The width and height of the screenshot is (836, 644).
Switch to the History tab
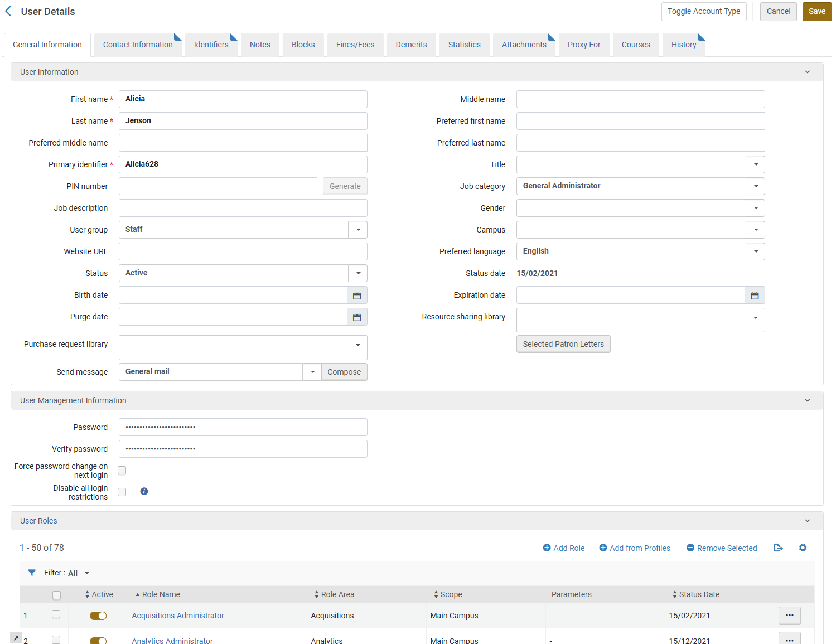(684, 45)
